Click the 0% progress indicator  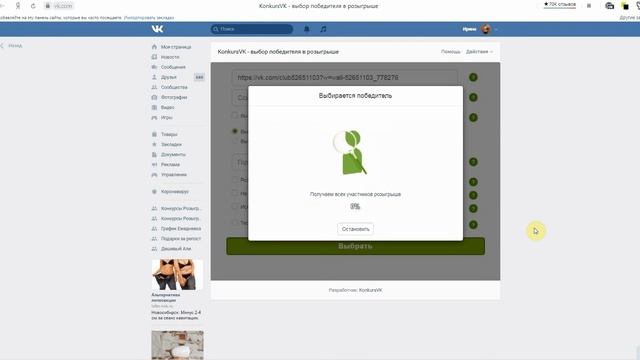[355, 207]
